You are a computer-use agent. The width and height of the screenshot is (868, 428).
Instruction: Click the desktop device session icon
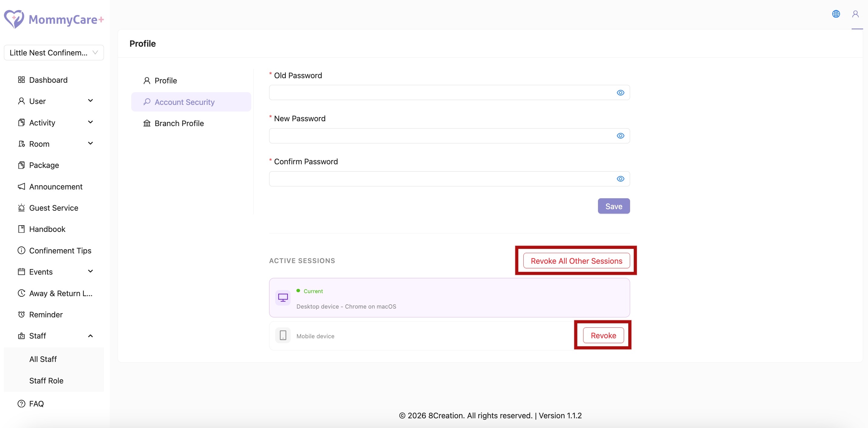(283, 298)
